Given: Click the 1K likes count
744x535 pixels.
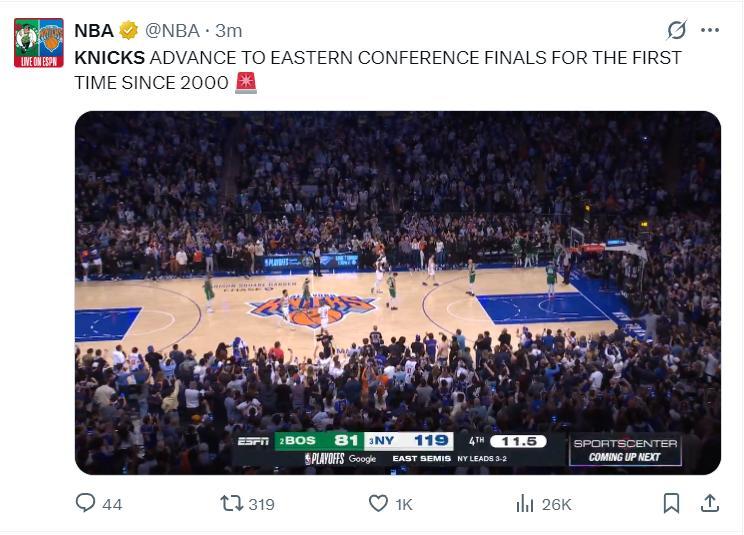Looking at the screenshot, I should 404,505.
